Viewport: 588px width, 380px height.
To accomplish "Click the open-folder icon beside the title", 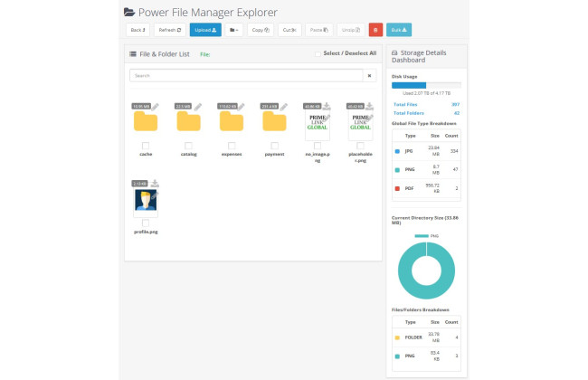I will pyautogui.click(x=129, y=12).
